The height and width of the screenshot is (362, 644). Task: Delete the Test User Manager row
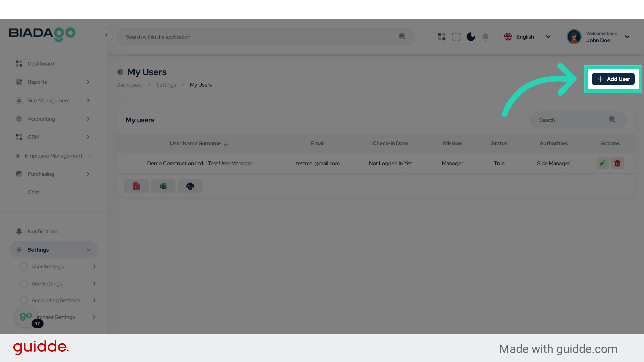(x=617, y=163)
